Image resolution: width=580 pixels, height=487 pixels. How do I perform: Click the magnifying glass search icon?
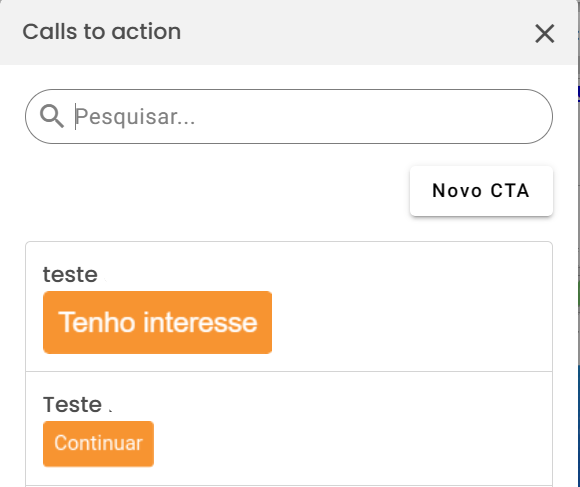pyautogui.click(x=51, y=116)
